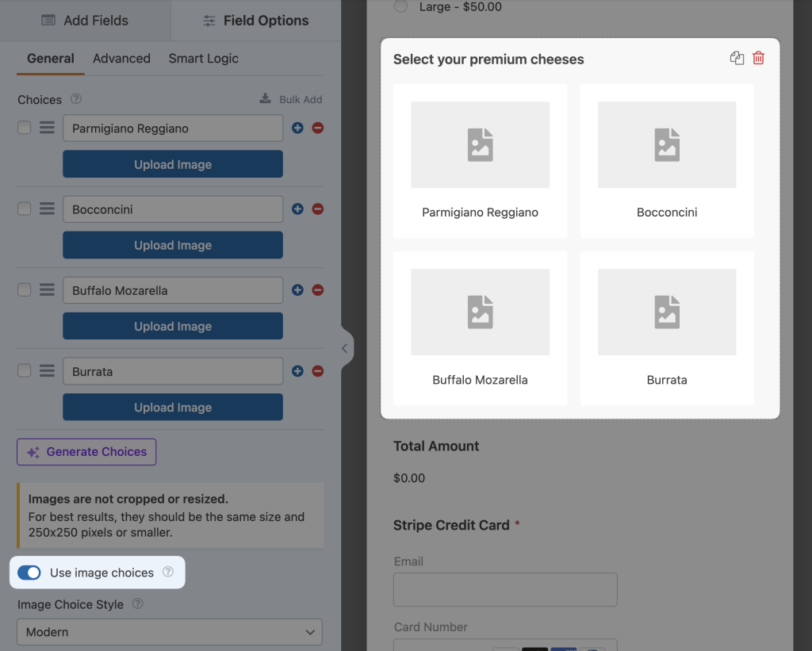Mark Buffalo Mozarella as a default choice
812x651 pixels.
click(24, 289)
